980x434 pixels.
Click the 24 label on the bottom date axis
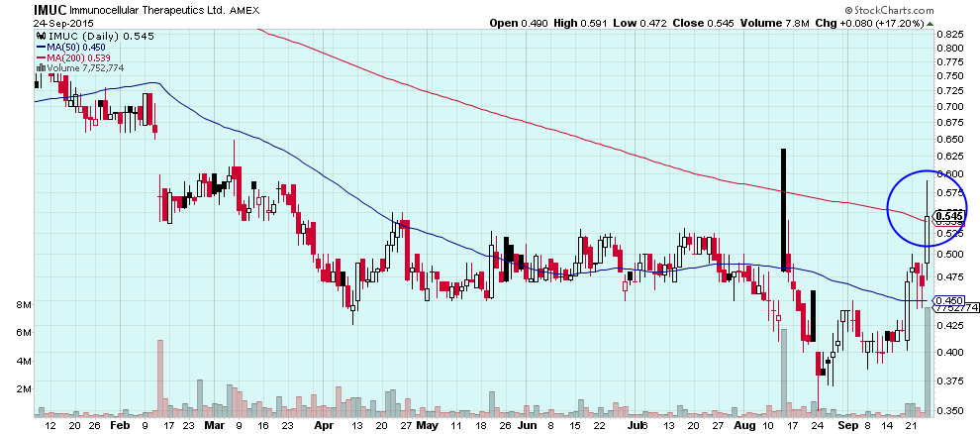tap(817, 425)
